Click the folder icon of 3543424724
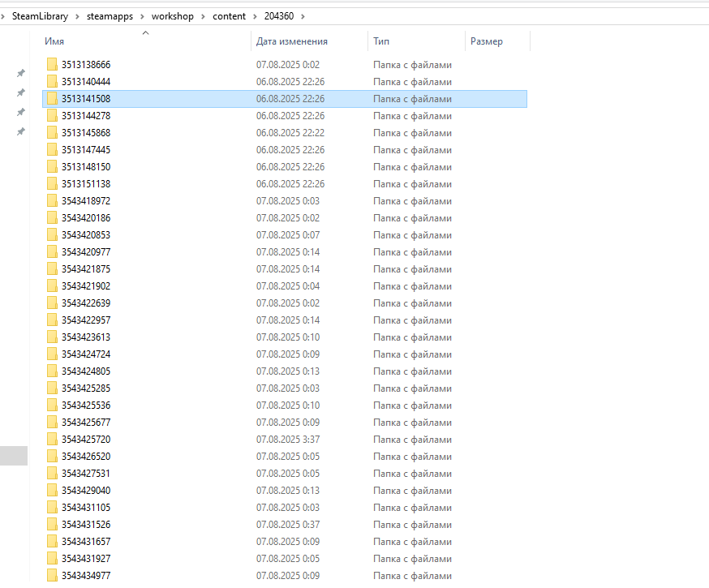The image size is (709, 588). [x=52, y=354]
